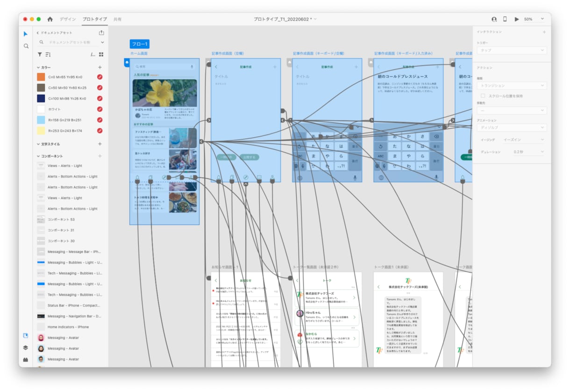Switch to the デザイン tab

coord(68,19)
